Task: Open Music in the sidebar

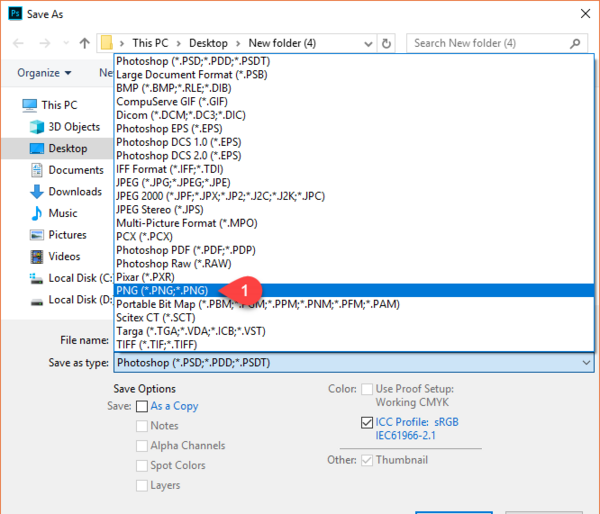Action: pos(54,213)
